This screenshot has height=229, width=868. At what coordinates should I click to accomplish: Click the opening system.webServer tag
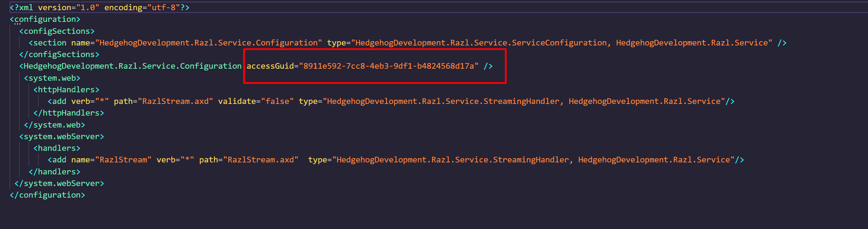(62, 136)
